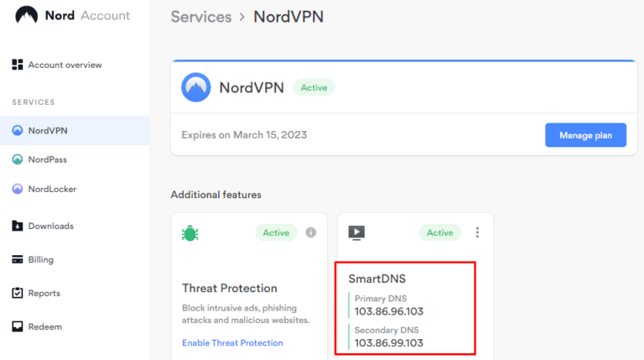The width and height of the screenshot is (644, 360).
Task: Click the NordLocker icon in sidebar
Action: point(17,190)
